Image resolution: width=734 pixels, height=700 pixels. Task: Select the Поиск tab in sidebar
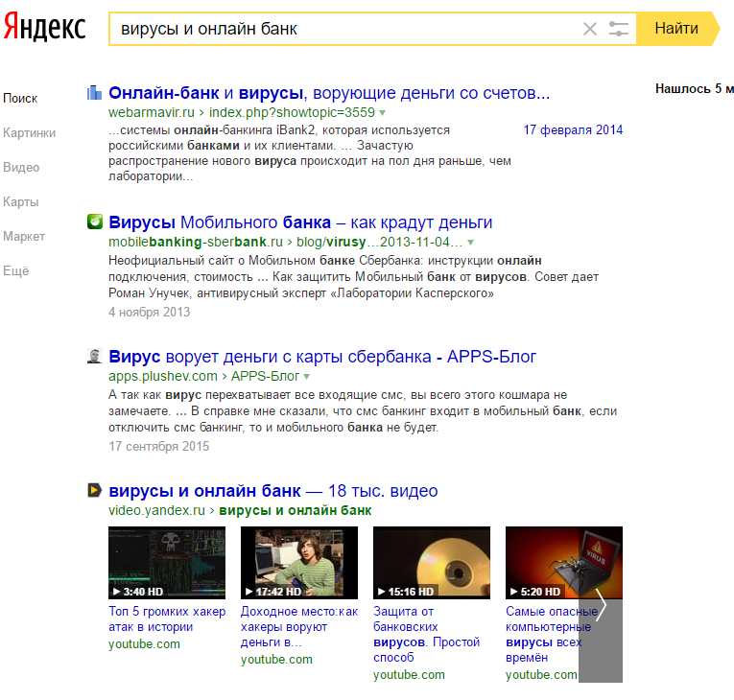coord(20,98)
